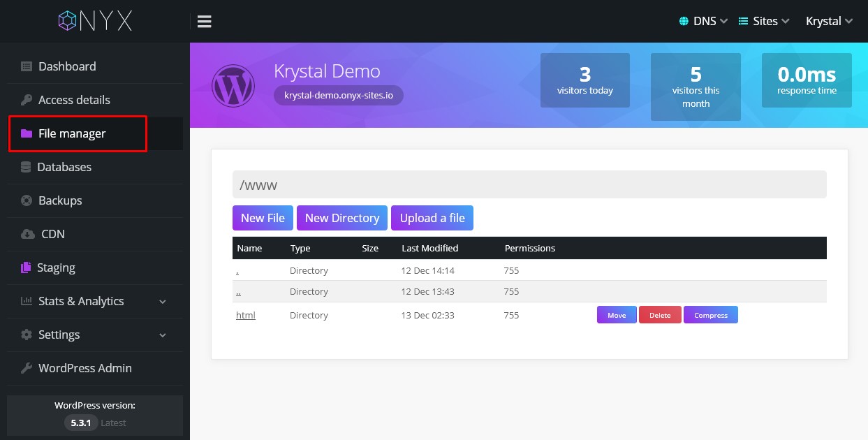Click the DNS globe icon
This screenshot has height=440, width=868.
tap(684, 21)
